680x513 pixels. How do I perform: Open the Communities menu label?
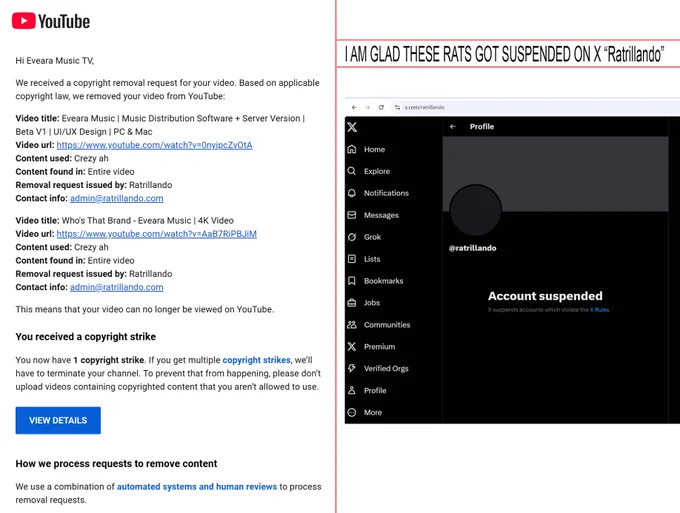[387, 325]
